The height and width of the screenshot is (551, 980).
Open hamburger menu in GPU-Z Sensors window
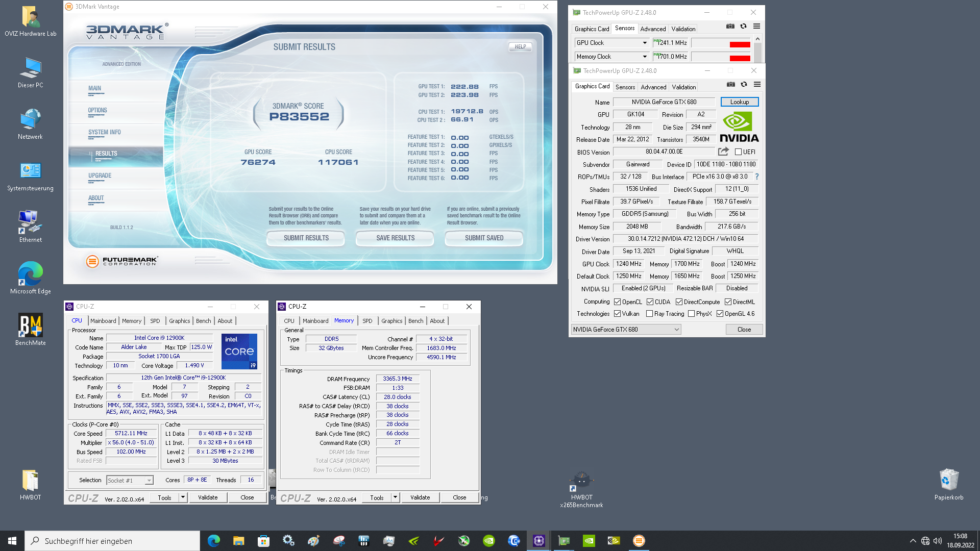[757, 27]
